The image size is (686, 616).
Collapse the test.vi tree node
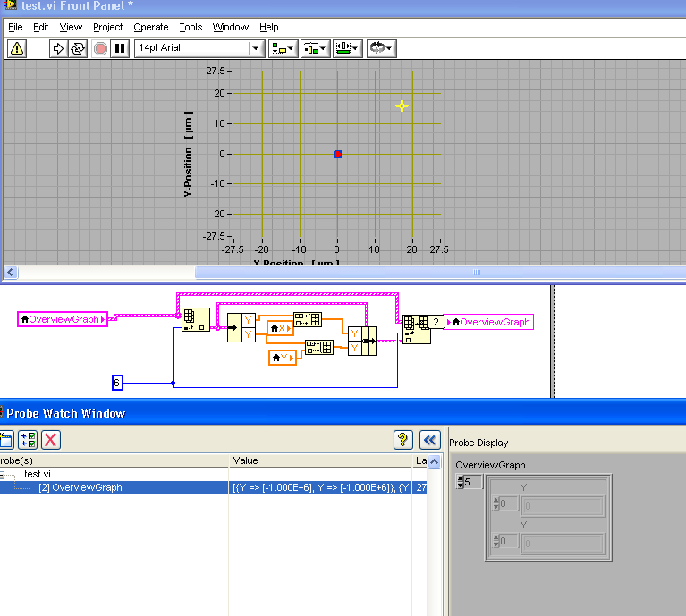[4, 475]
